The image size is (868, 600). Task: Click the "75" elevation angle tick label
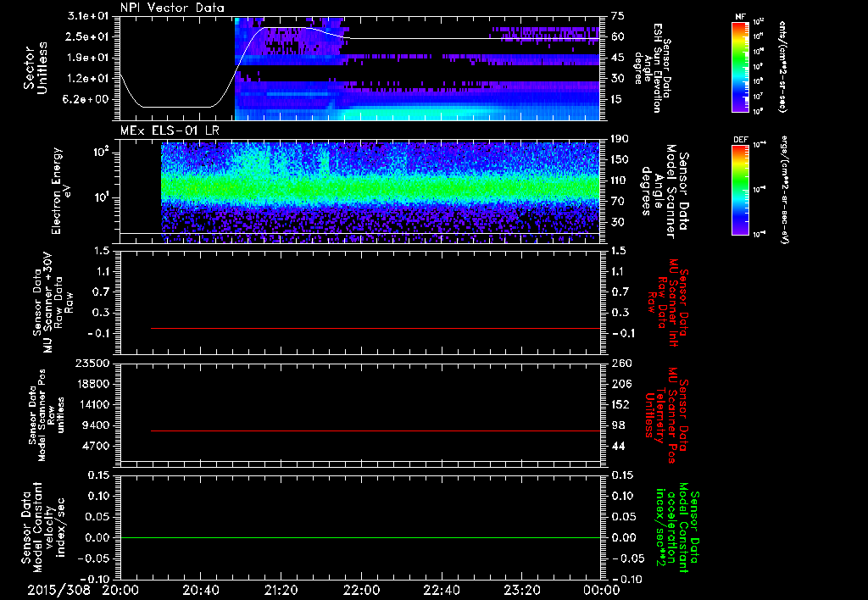[x=618, y=16]
